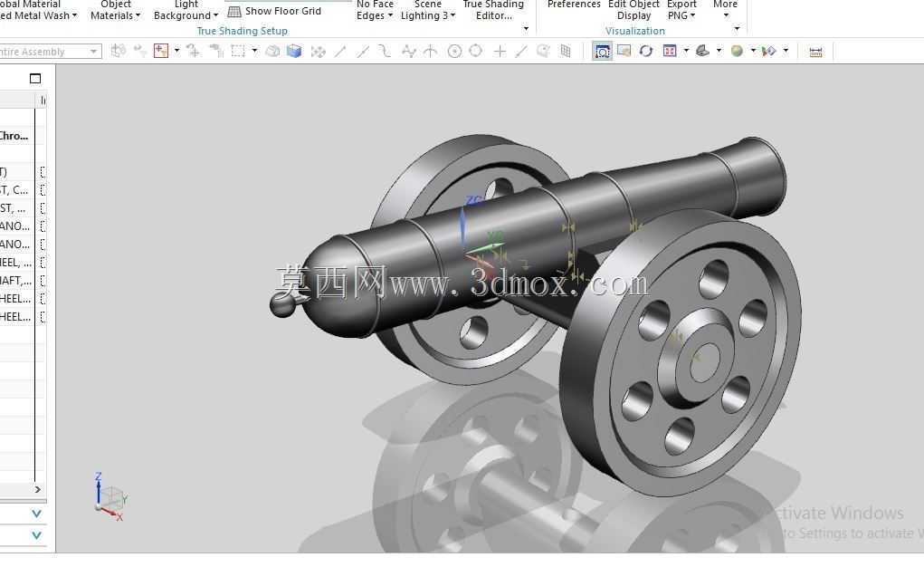Click the bounded grid snap icon
This screenshot has height=567, width=924.
[566, 52]
